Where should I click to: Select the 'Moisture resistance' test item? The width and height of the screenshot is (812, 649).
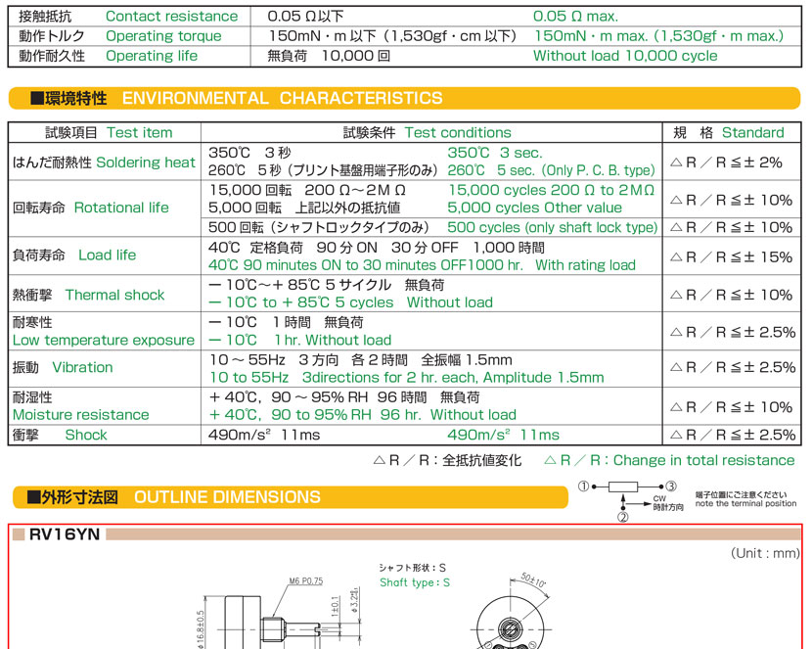(81, 415)
